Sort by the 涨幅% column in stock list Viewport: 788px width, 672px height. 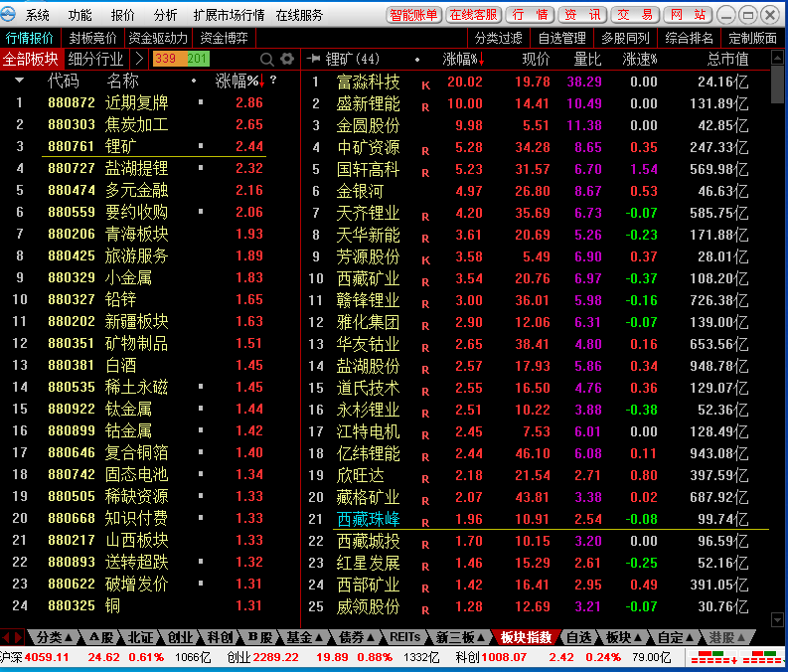pyautogui.click(x=463, y=60)
